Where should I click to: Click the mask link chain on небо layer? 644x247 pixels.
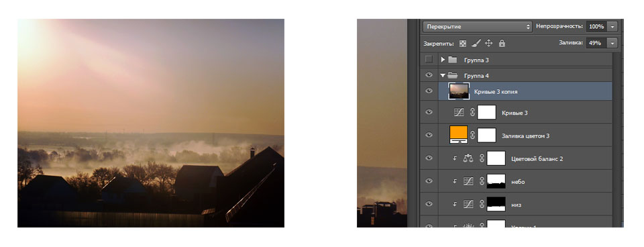(482, 181)
